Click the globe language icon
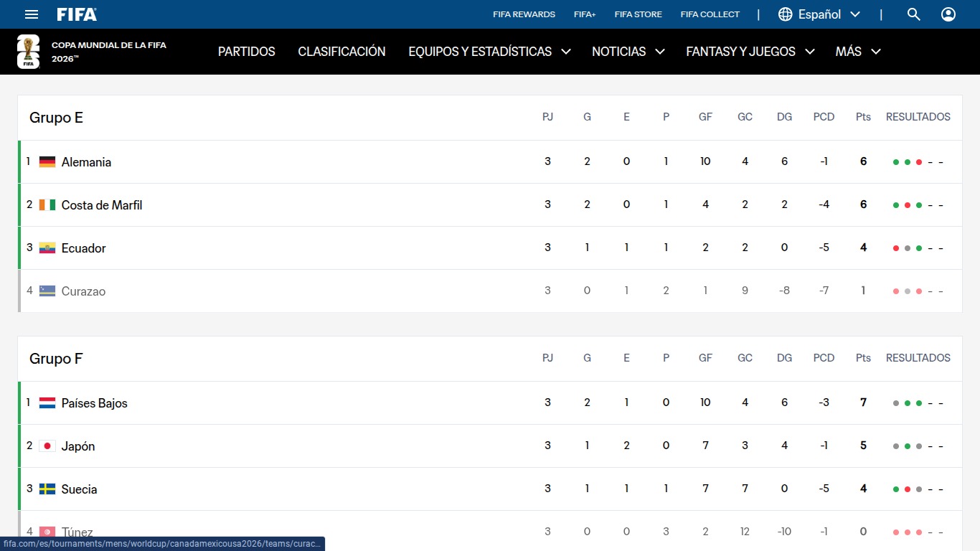 (x=786, y=14)
